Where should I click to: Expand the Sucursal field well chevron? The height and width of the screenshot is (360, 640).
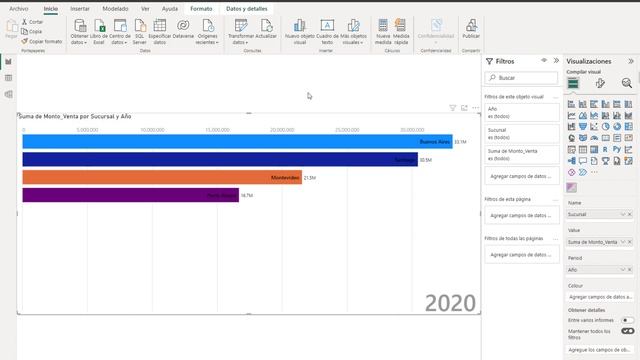click(623, 214)
